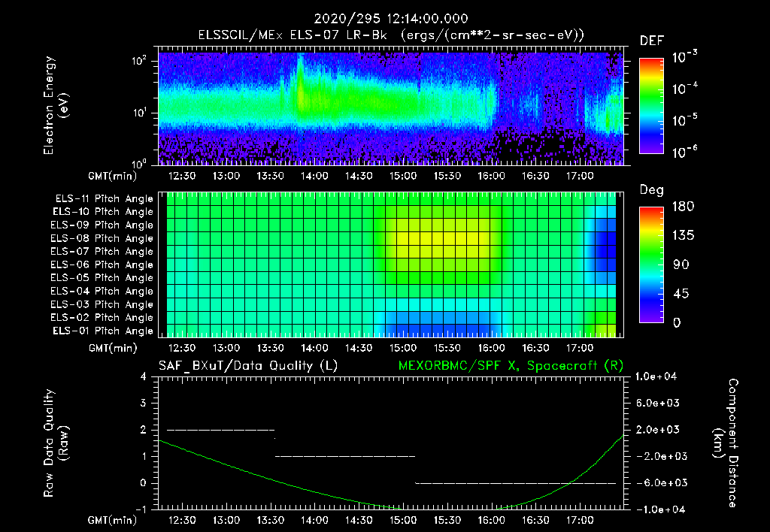Screen dimensions: 770x532
Task: Click the 10^-5 DEF scale value
Action: click(x=684, y=120)
